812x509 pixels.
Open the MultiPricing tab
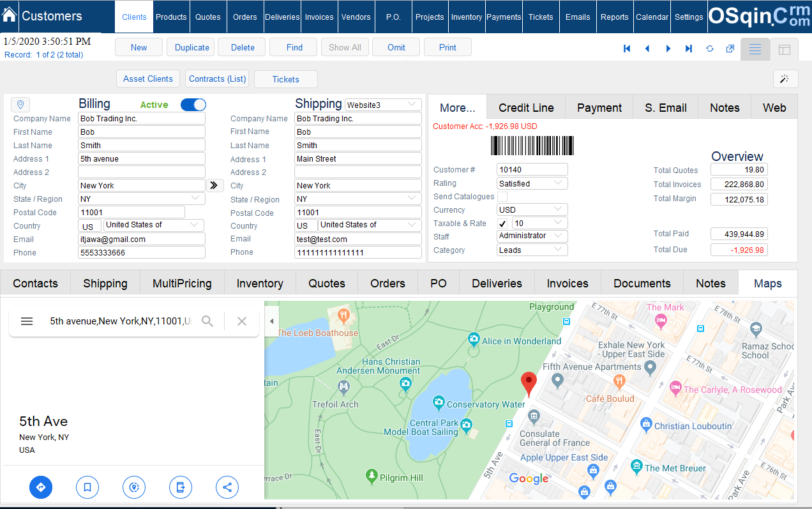tap(182, 283)
